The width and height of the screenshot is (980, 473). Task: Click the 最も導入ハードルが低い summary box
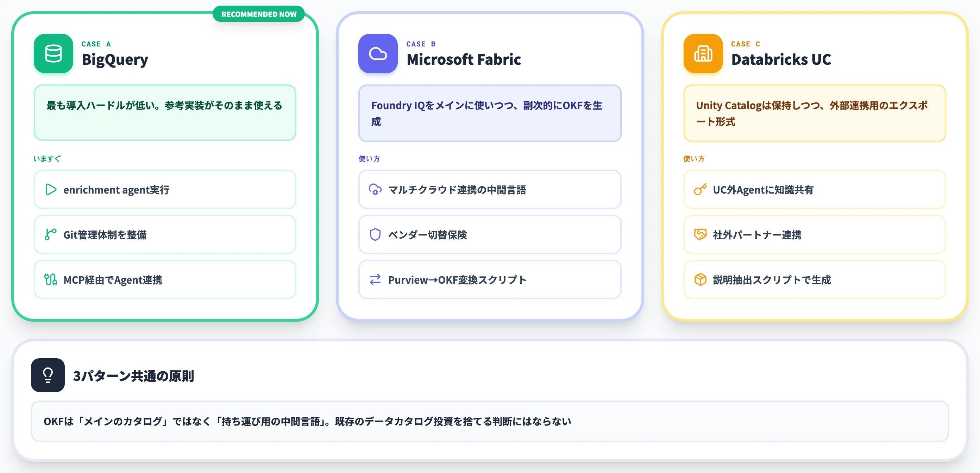click(x=165, y=113)
